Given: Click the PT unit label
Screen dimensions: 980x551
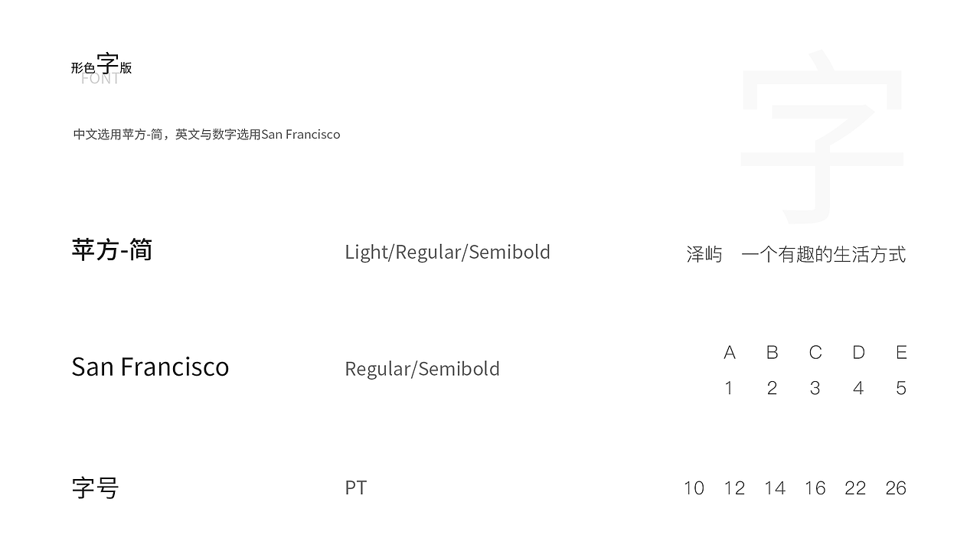Looking at the screenshot, I should click(355, 487).
